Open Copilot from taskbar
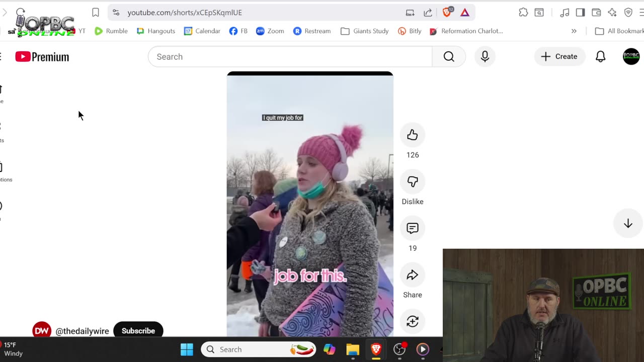This screenshot has height=362, width=644. pyautogui.click(x=330, y=349)
